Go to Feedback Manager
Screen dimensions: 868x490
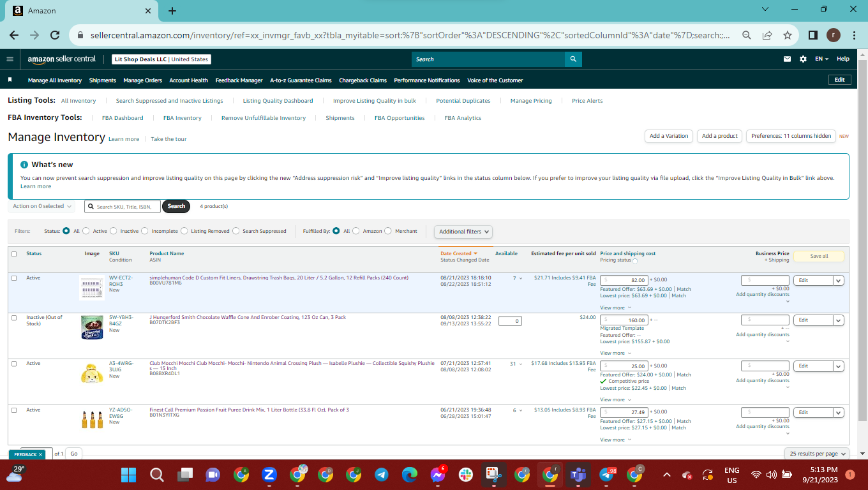239,80
